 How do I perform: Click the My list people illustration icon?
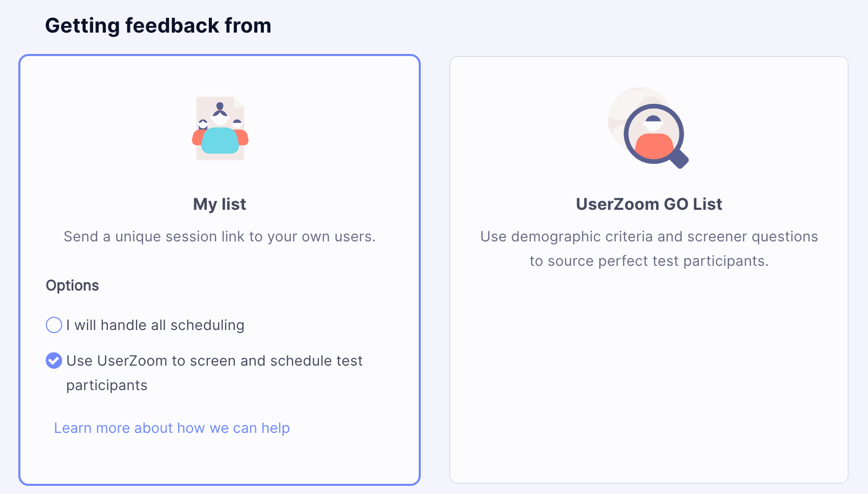(x=220, y=128)
